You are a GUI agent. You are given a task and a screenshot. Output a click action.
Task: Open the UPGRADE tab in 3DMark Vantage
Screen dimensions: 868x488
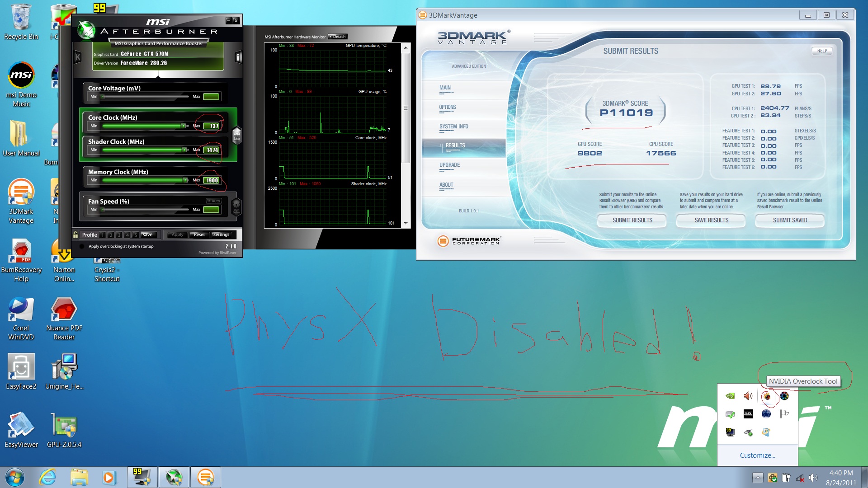click(450, 165)
